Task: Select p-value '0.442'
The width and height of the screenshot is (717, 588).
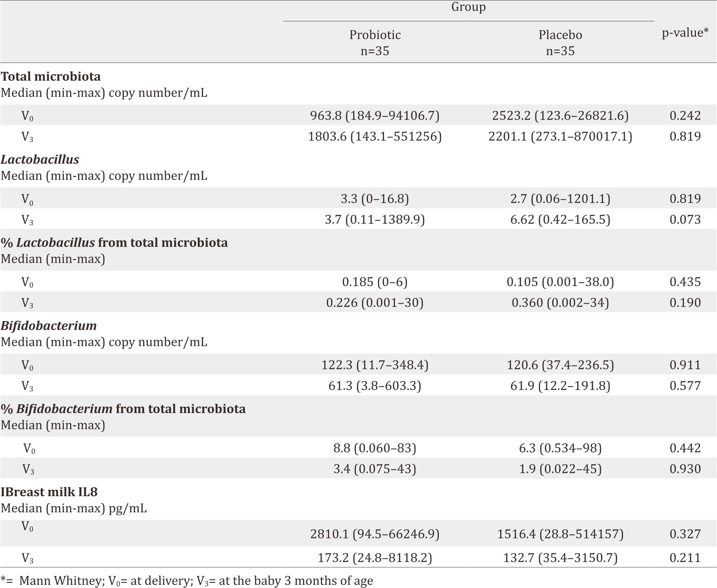Action: (x=685, y=448)
